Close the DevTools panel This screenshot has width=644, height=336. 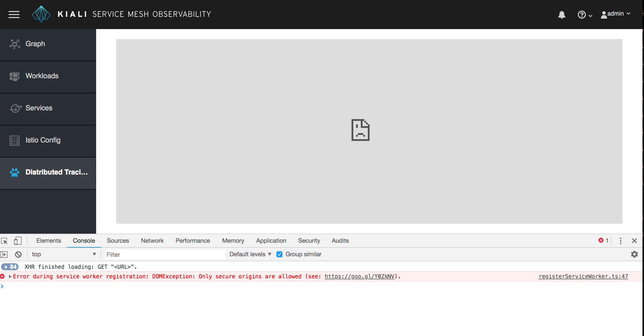coord(634,241)
